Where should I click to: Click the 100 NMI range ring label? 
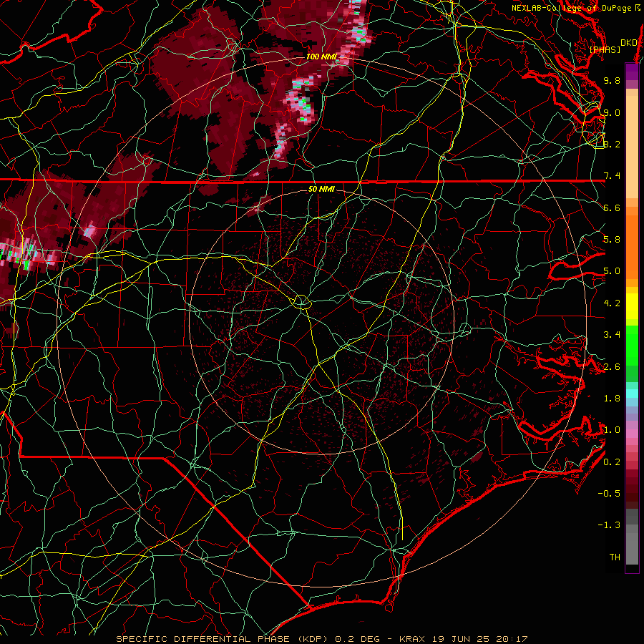point(321,57)
